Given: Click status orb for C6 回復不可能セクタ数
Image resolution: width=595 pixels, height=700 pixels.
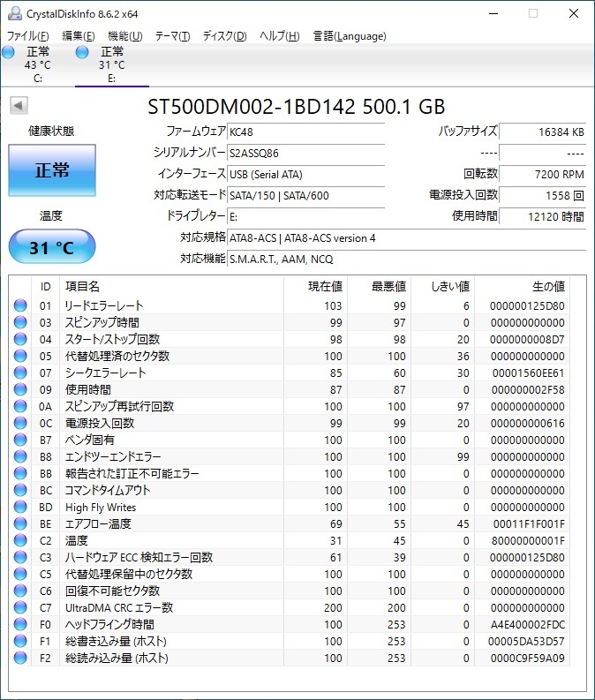Looking at the screenshot, I should [x=20, y=591].
